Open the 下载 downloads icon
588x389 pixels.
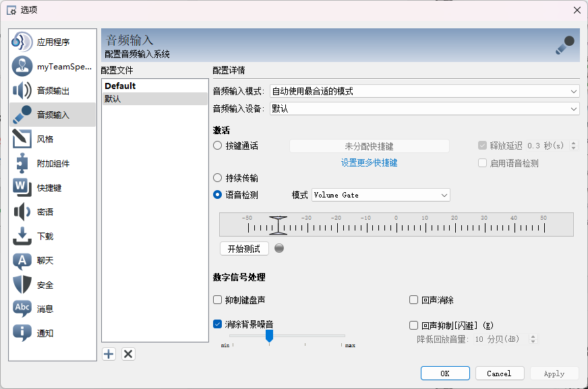tap(22, 236)
